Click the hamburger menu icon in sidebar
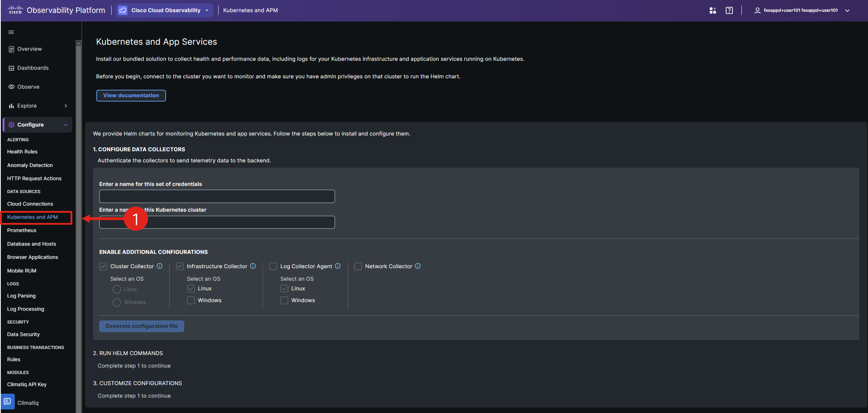This screenshot has height=413, width=868. (x=11, y=32)
